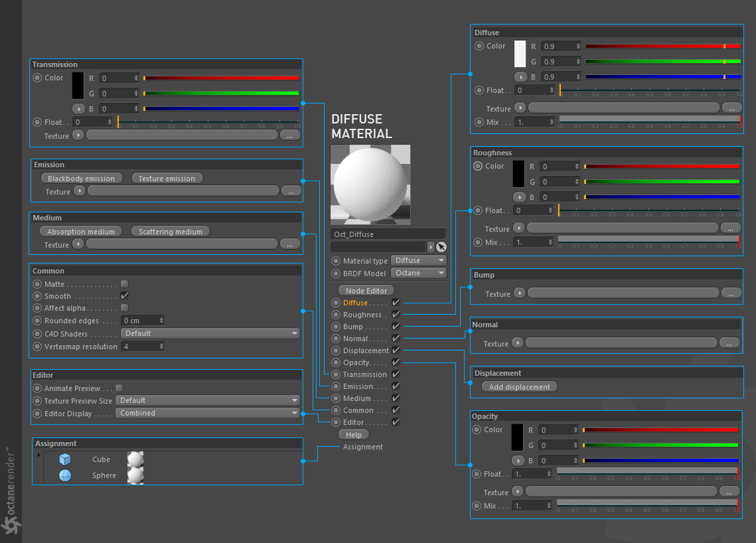Open the Roughness texture browse button
Image resolution: width=756 pixels, height=543 pixels.
coord(731,228)
